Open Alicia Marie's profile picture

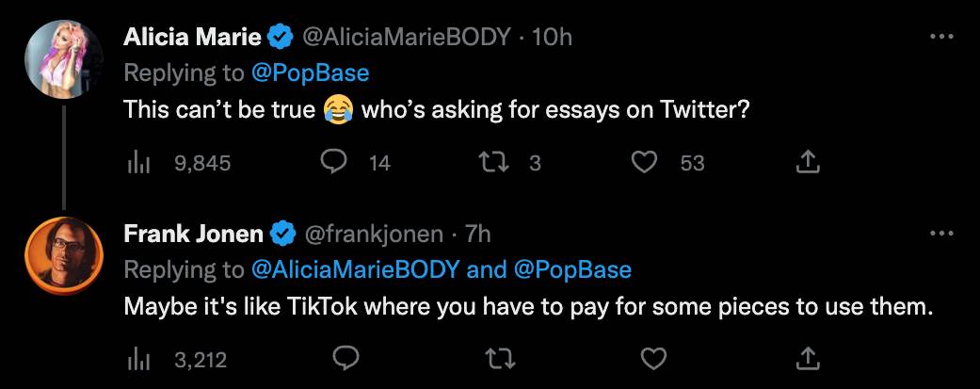pyautogui.click(x=64, y=59)
